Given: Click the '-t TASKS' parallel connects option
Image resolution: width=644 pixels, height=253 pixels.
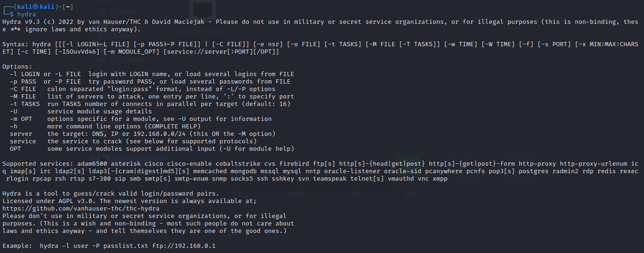Looking at the screenshot, I should (x=150, y=104).
